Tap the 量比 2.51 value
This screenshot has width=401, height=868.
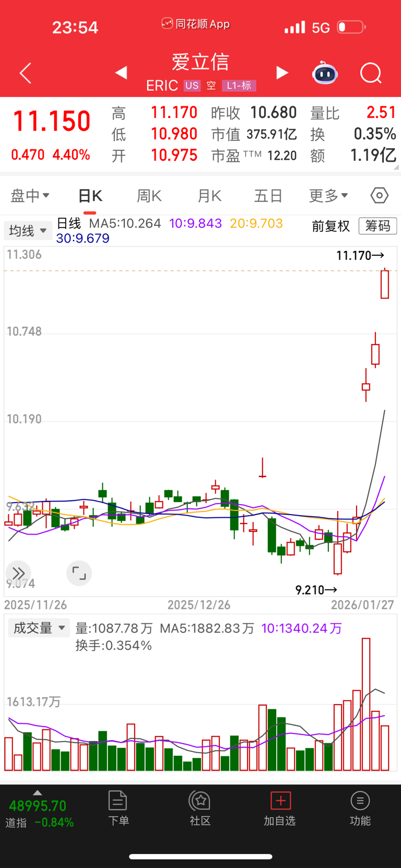381,112
